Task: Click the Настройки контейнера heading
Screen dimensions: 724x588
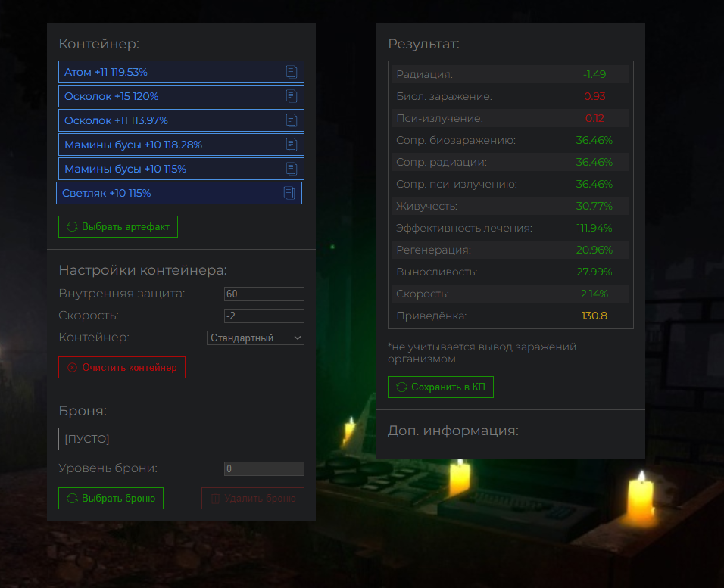Action: [x=142, y=270]
